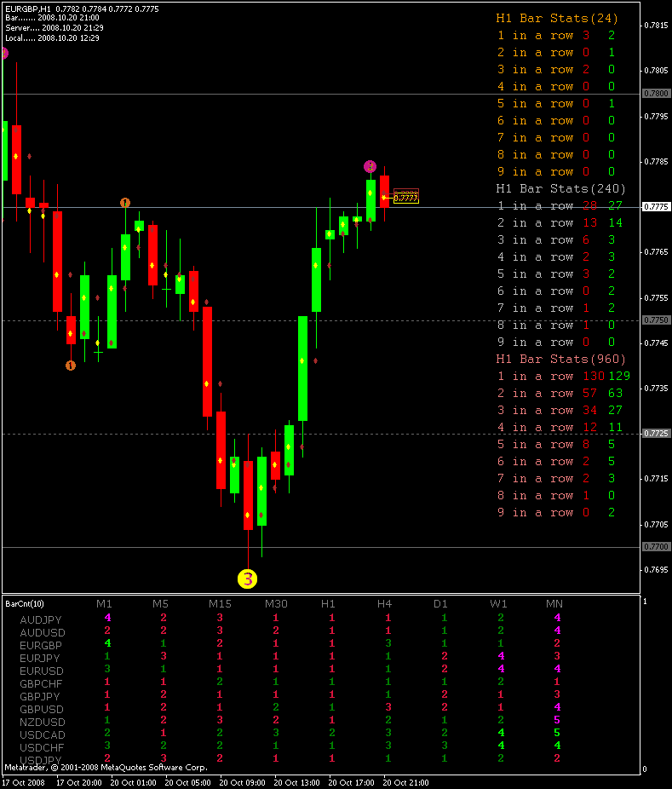Click the yellow circle 3 marker

coord(248,579)
